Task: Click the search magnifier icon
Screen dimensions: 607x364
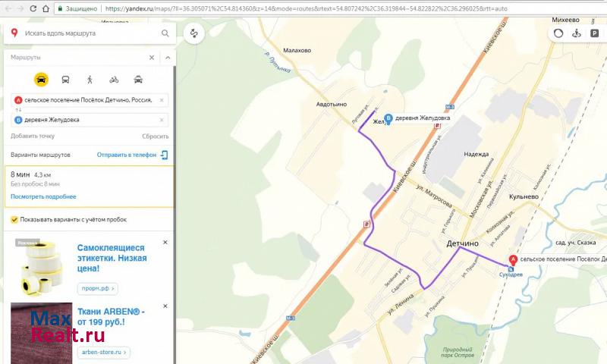Action: (x=165, y=33)
